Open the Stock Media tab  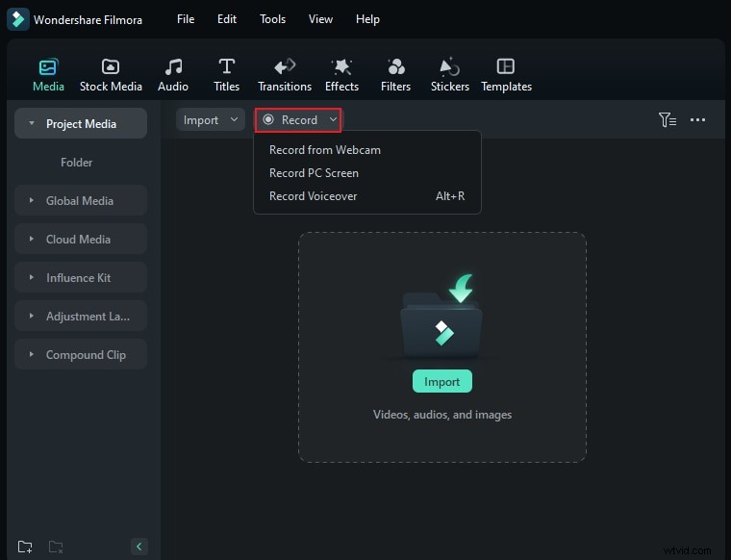point(111,75)
